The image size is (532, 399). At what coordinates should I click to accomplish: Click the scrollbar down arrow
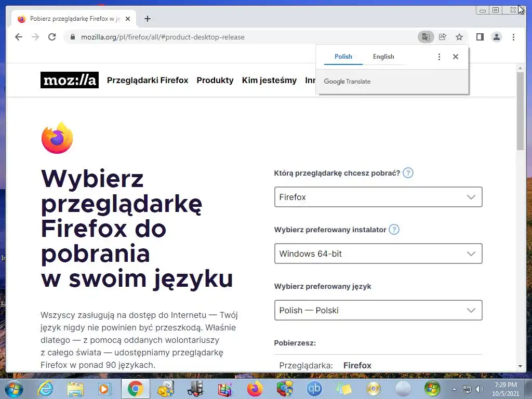520,366
